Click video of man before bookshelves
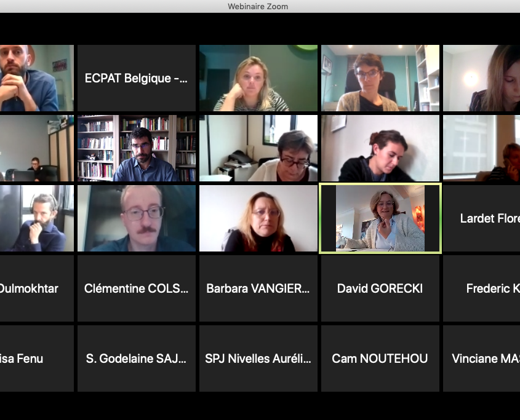Viewport: 520px width, 420px height. [x=136, y=148]
